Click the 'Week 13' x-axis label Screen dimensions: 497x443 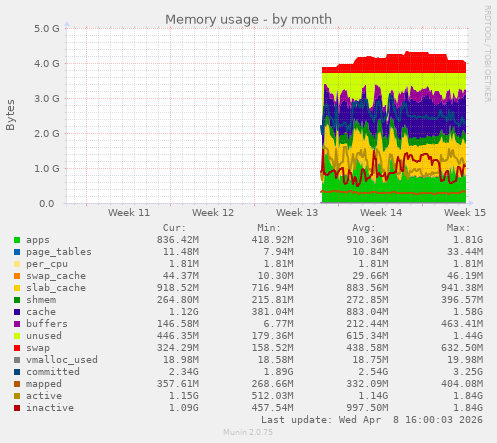click(x=297, y=213)
